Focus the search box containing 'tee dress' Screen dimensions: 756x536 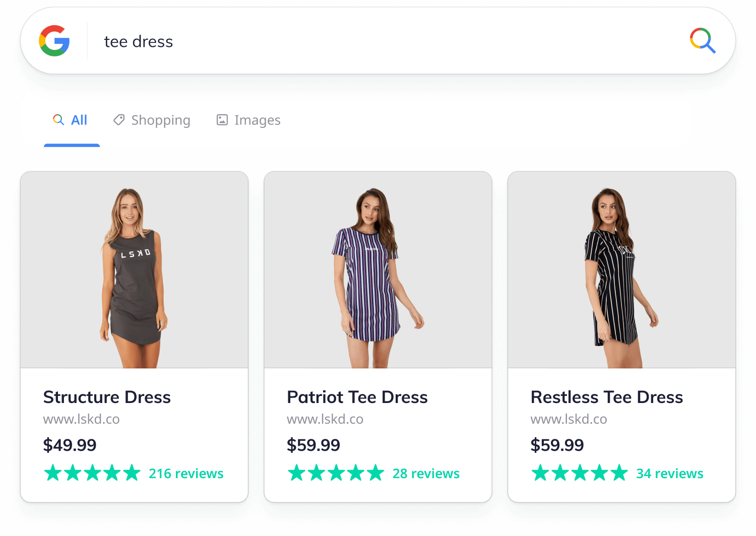(378, 41)
